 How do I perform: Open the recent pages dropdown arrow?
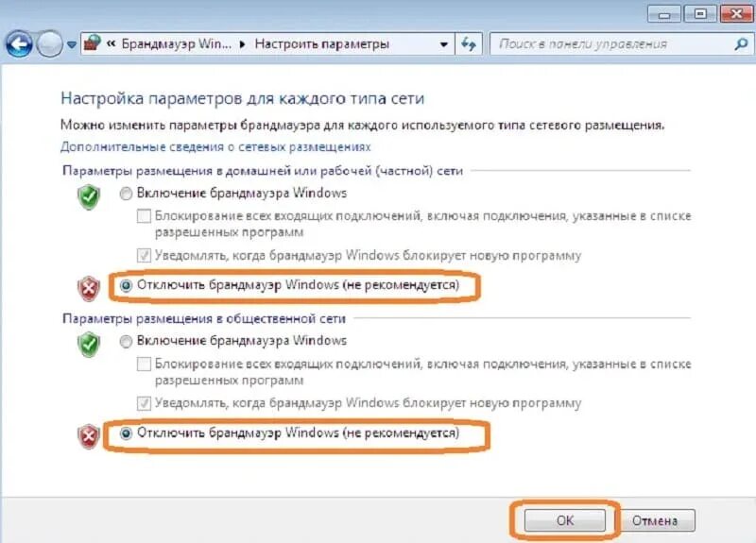[72, 44]
